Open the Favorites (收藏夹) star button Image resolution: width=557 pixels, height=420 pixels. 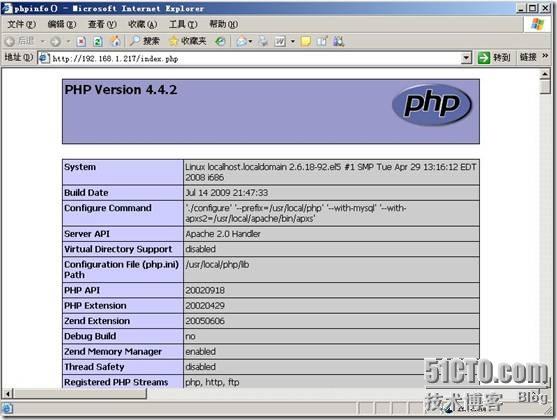[x=188, y=41]
